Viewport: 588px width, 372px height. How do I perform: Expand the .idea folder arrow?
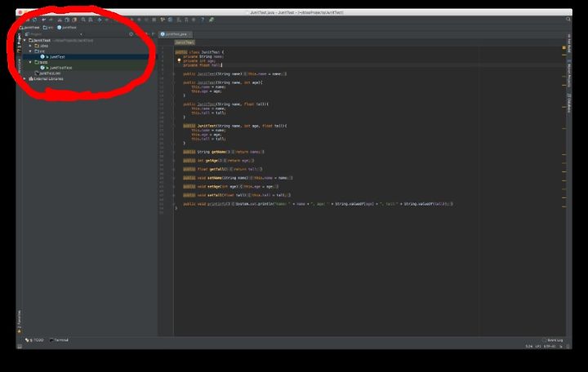point(30,46)
